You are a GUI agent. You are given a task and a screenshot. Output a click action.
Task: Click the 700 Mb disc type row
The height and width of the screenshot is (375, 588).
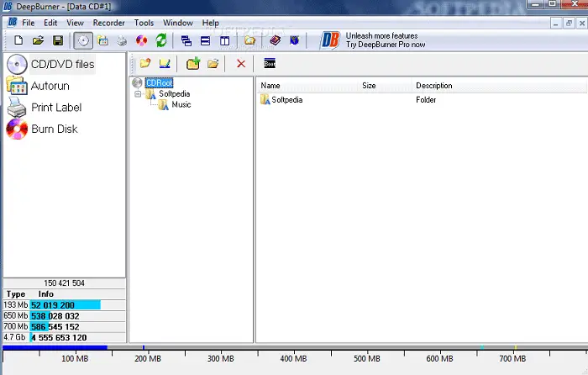pos(65,326)
